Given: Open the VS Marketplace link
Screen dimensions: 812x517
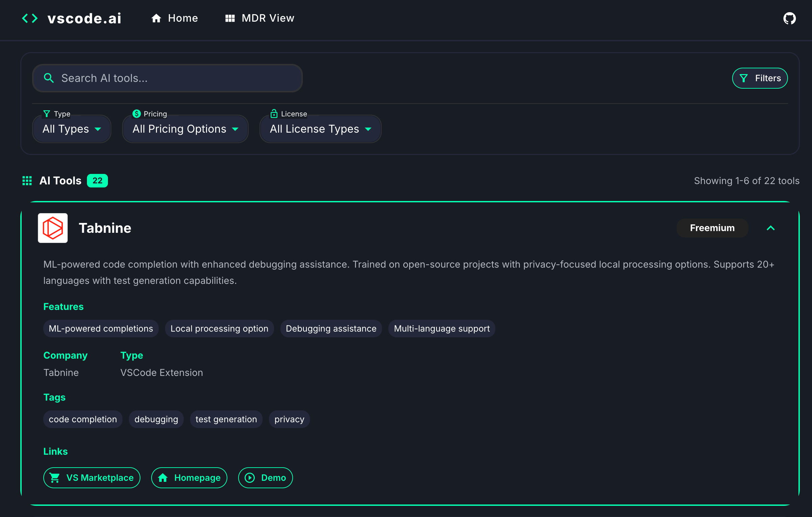Looking at the screenshot, I should click(x=92, y=478).
